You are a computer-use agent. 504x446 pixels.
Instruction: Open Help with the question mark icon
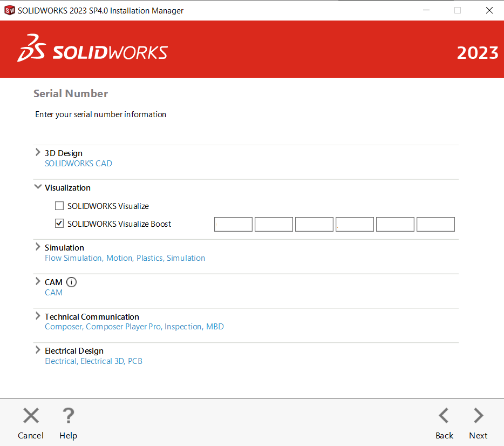[x=68, y=416]
